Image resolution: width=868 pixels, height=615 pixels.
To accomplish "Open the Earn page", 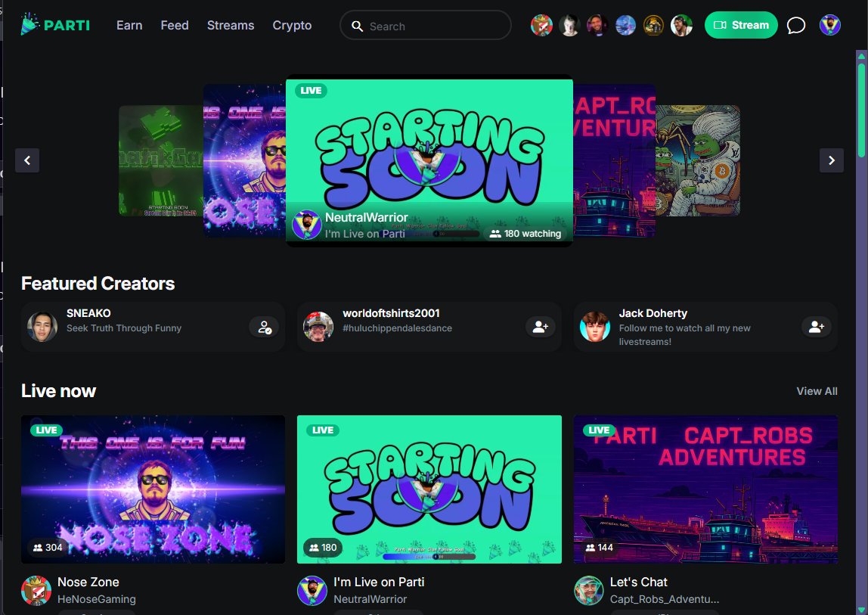I will (129, 26).
